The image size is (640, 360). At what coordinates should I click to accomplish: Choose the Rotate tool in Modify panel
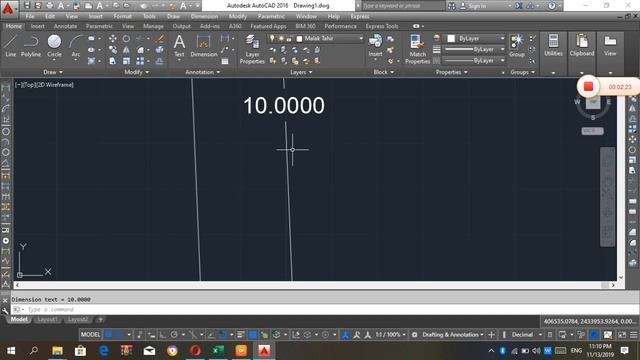coord(127,38)
